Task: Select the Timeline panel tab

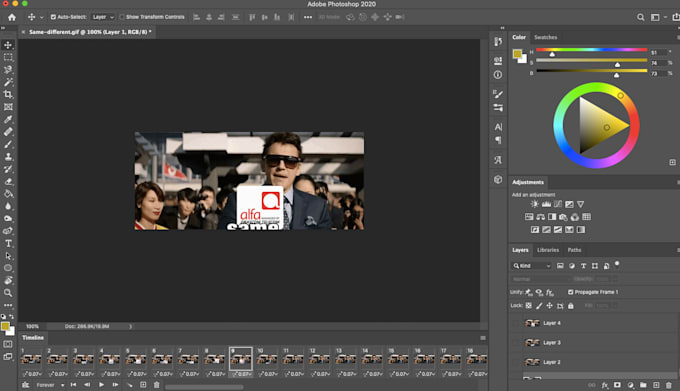Action: 33,338
